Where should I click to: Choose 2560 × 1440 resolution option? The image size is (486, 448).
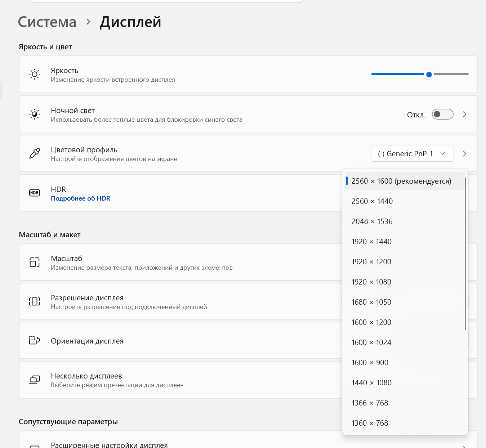pyautogui.click(x=372, y=201)
